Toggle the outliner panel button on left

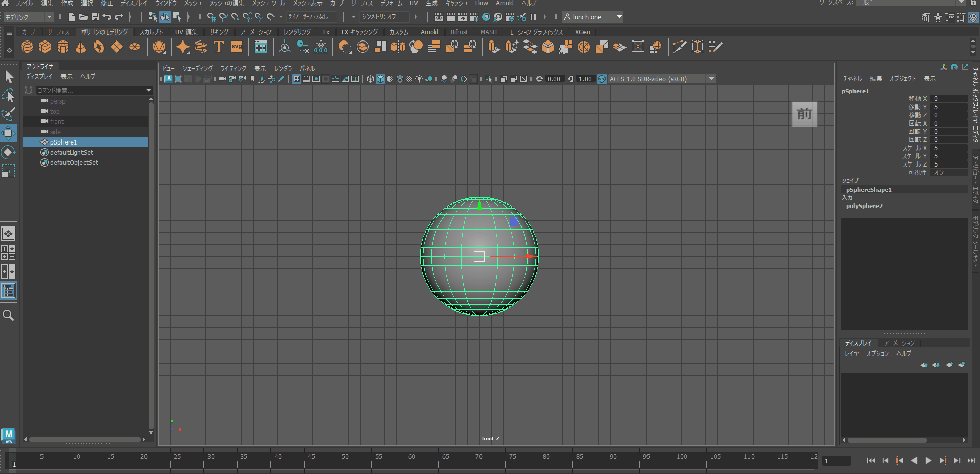(x=9, y=291)
